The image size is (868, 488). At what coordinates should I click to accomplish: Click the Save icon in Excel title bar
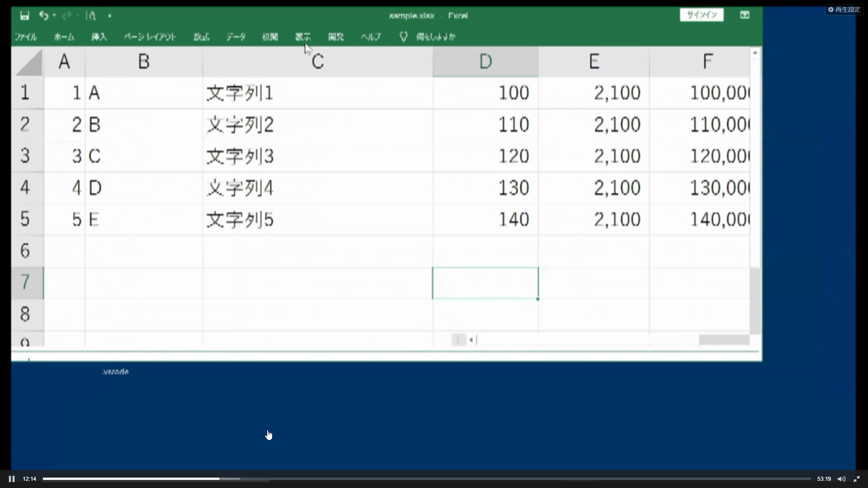click(24, 16)
